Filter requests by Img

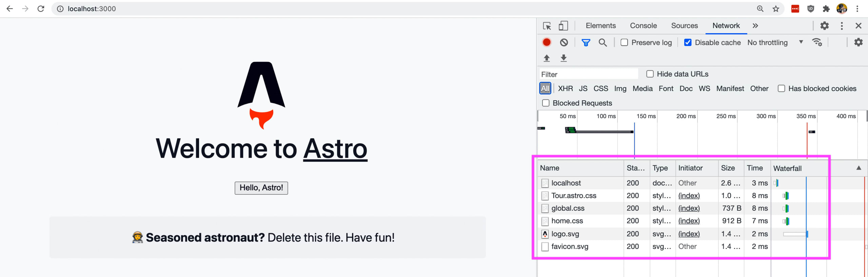coord(620,88)
